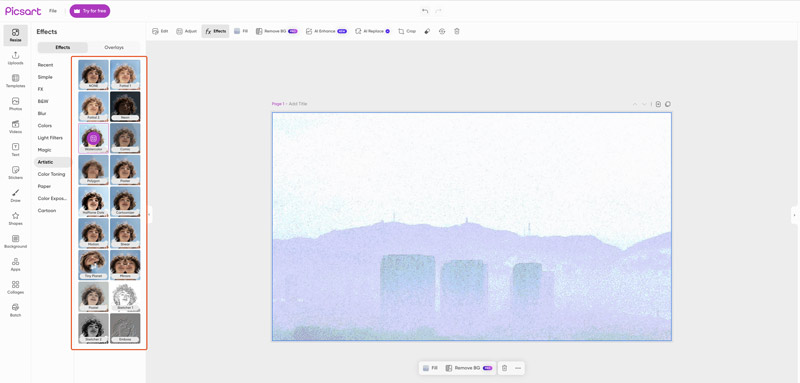This screenshot has width=800, height=383.
Task: Open the more options ellipsis button
Action: [x=518, y=368]
